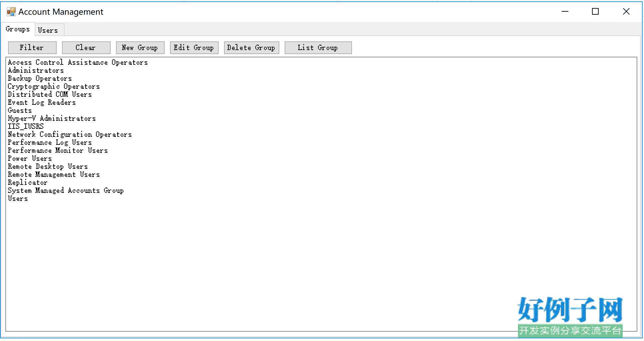
Task: Minimize the Account Management window
Action: 565,11
